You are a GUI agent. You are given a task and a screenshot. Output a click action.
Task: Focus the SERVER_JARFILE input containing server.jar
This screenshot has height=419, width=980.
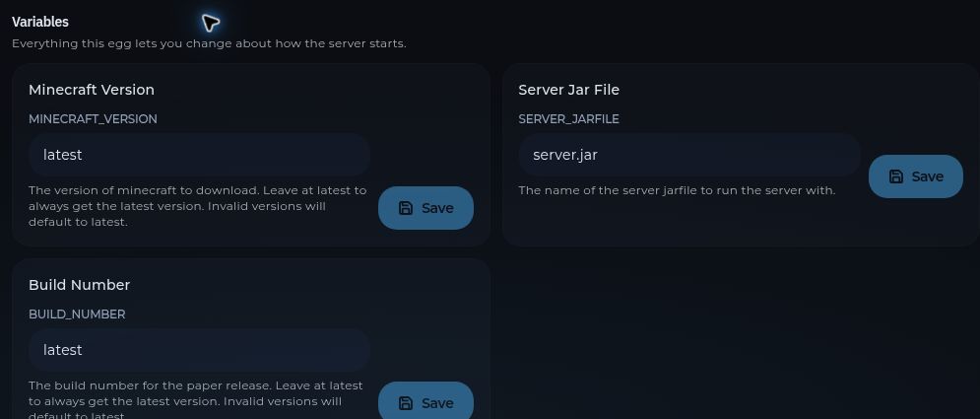tap(689, 155)
